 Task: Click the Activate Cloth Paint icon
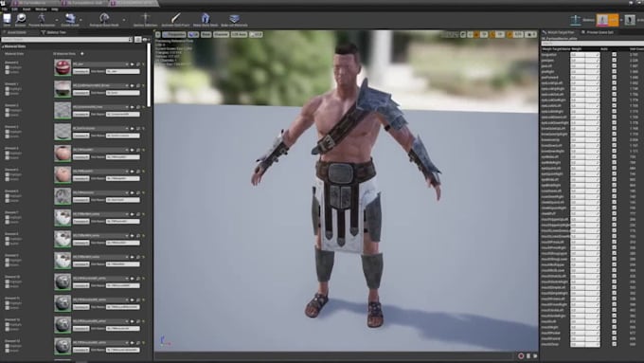click(176, 18)
